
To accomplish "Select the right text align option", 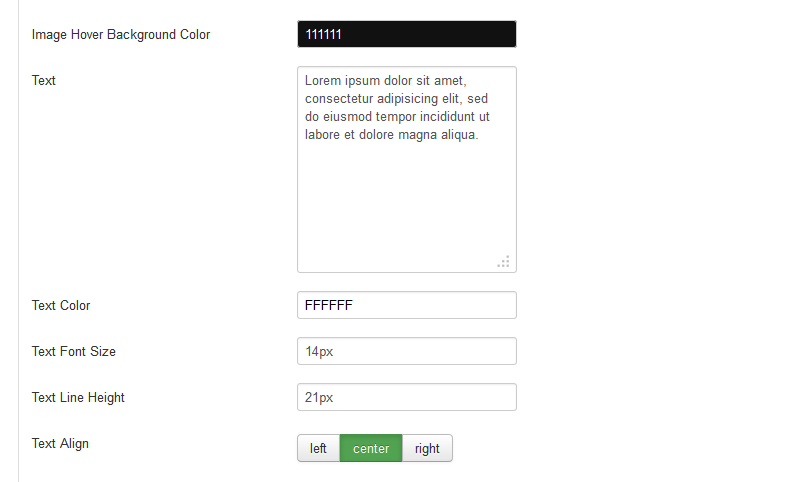I will pos(427,448).
